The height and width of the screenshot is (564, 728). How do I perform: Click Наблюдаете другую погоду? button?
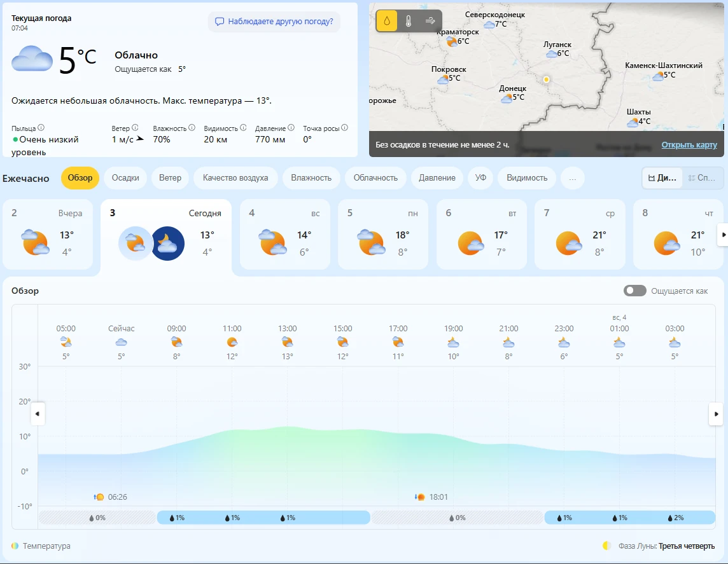[x=274, y=22]
